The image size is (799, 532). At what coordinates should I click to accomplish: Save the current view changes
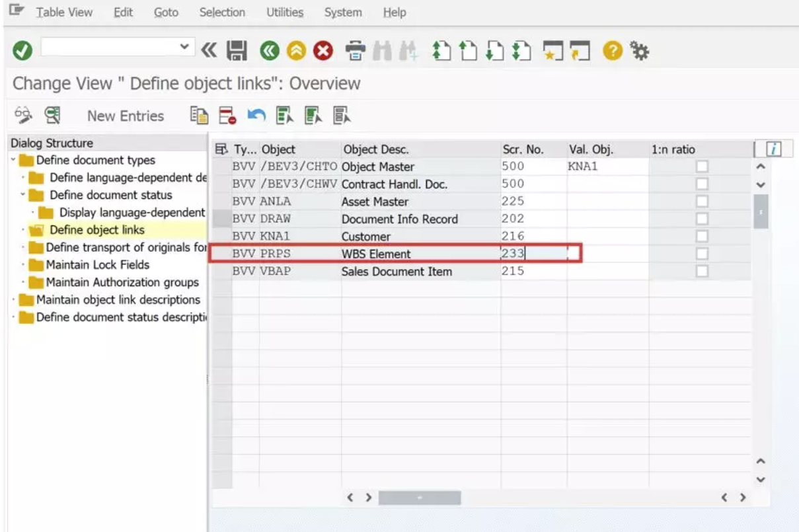[237, 49]
